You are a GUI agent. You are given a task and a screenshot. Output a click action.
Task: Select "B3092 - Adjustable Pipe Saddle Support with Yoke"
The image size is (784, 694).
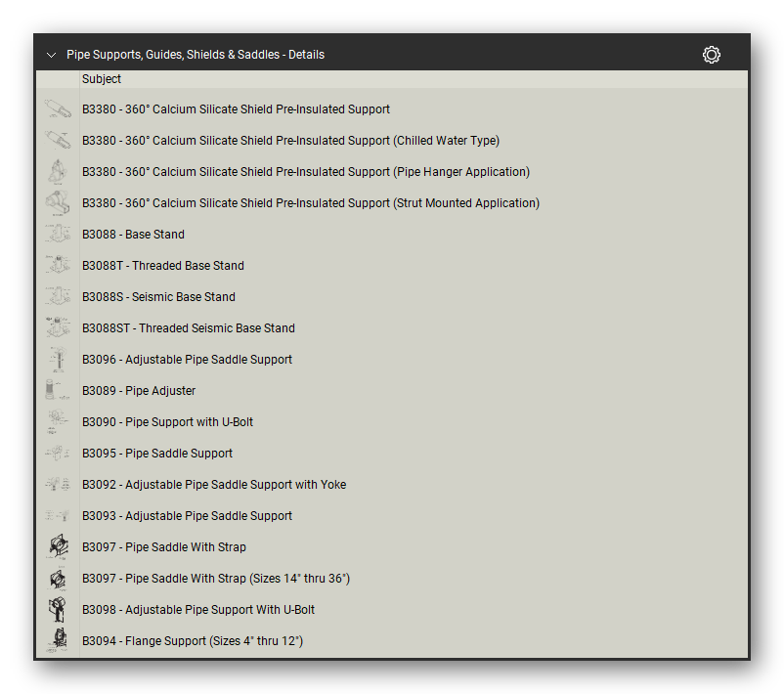point(214,485)
